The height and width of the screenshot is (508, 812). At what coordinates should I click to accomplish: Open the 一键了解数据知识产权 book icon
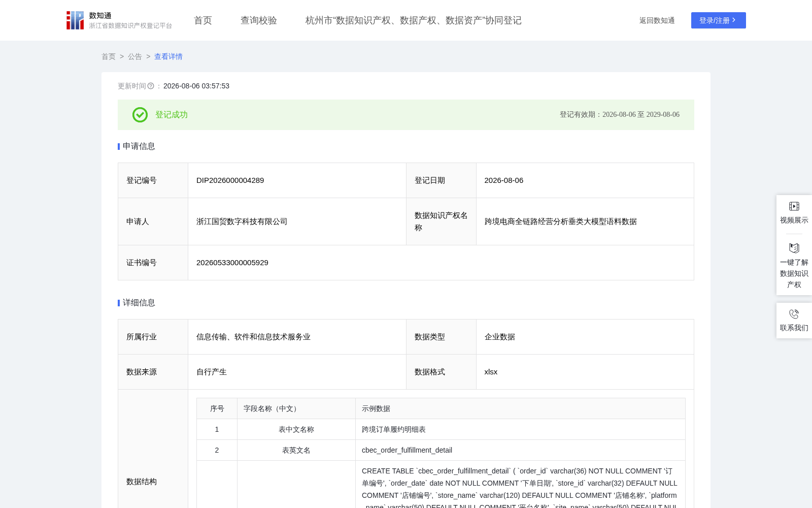(x=794, y=248)
